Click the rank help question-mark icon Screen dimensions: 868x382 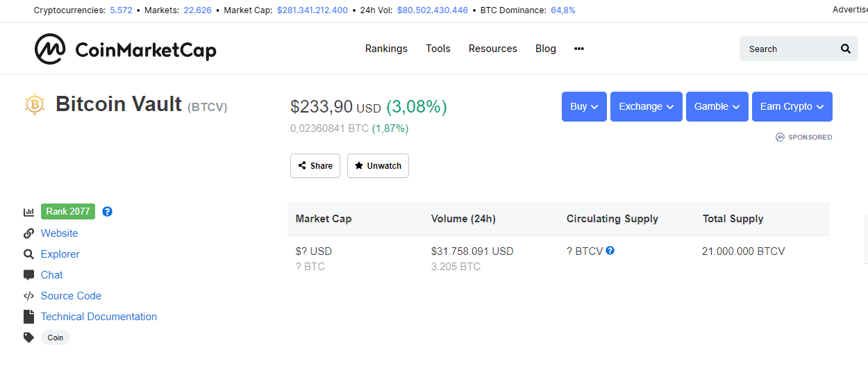107,212
